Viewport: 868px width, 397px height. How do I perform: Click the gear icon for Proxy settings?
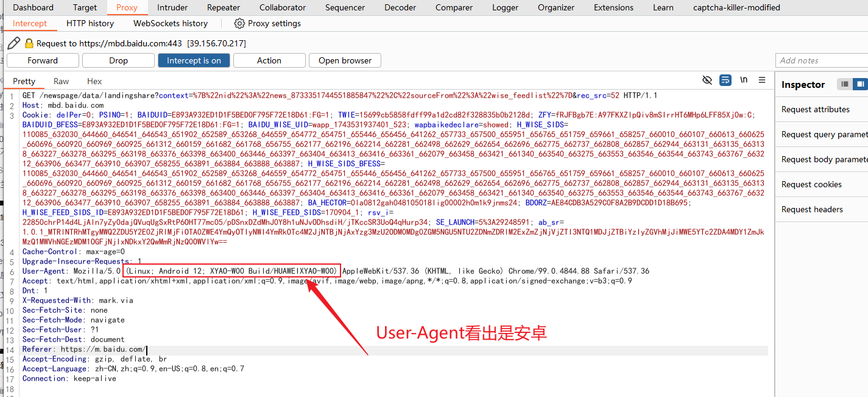[239, 23]
